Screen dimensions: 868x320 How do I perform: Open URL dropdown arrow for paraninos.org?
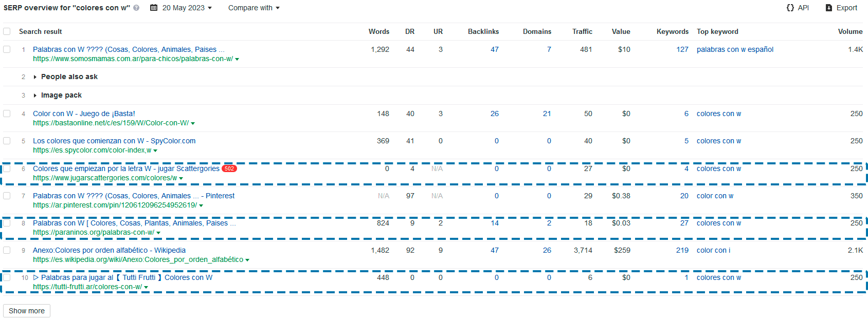(158, 233)
